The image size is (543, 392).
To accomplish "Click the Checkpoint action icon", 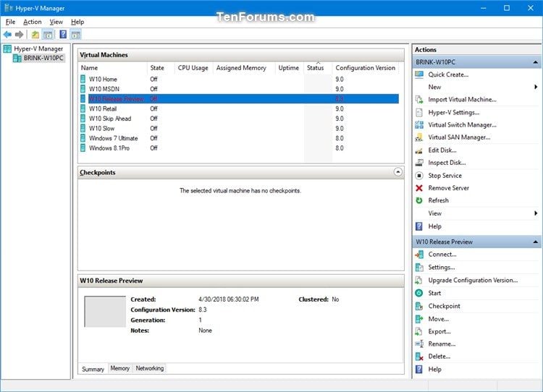I will 419,306.
